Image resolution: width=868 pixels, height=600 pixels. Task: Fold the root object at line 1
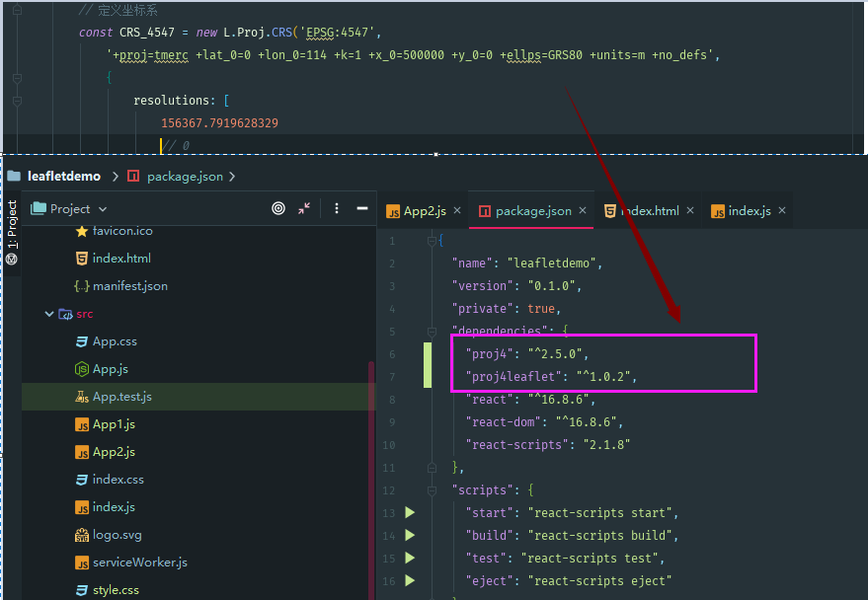[x=432, y=241]
